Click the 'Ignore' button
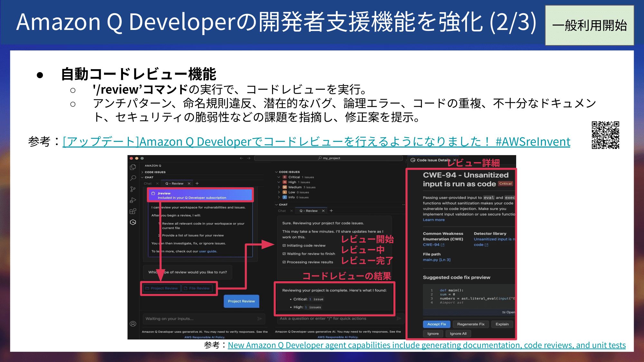Image resolution: width=644 pixels, height=362 pixels. [433, 334]
